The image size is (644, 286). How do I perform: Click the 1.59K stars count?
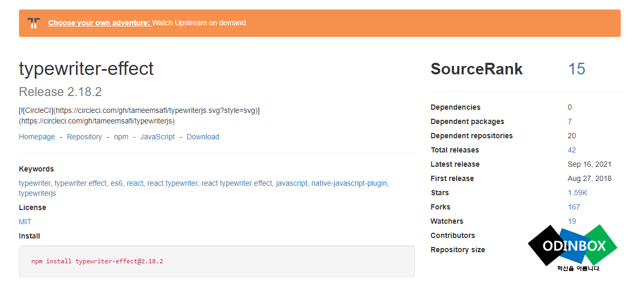click(x=577, y=193)
